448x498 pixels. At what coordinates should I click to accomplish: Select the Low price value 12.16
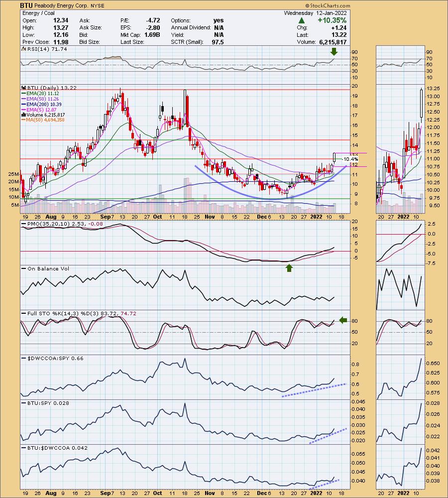click(61, 35)
